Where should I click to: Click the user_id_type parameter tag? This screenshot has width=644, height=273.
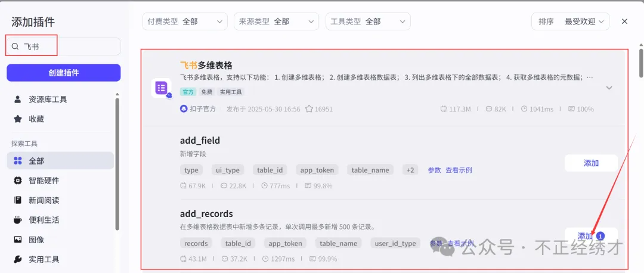click(395, 243)
